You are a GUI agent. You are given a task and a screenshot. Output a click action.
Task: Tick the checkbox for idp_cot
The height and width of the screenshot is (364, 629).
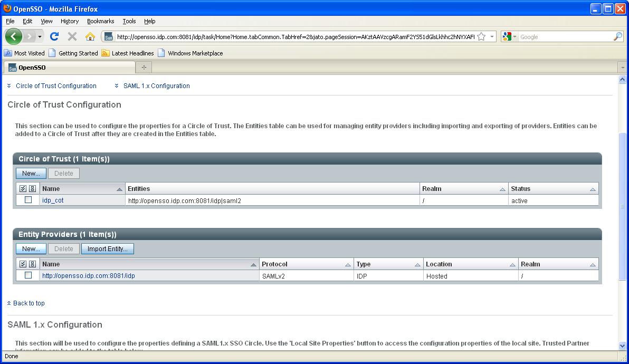(28, 199)
